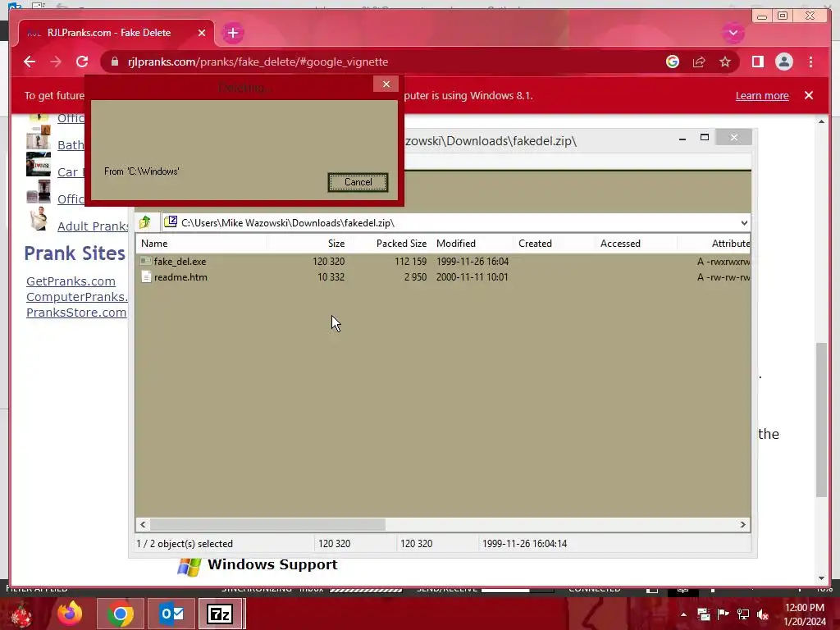This screenshot has width=840, height=630.
Task: Open Chrome three-dot menu
Action: 810,62
